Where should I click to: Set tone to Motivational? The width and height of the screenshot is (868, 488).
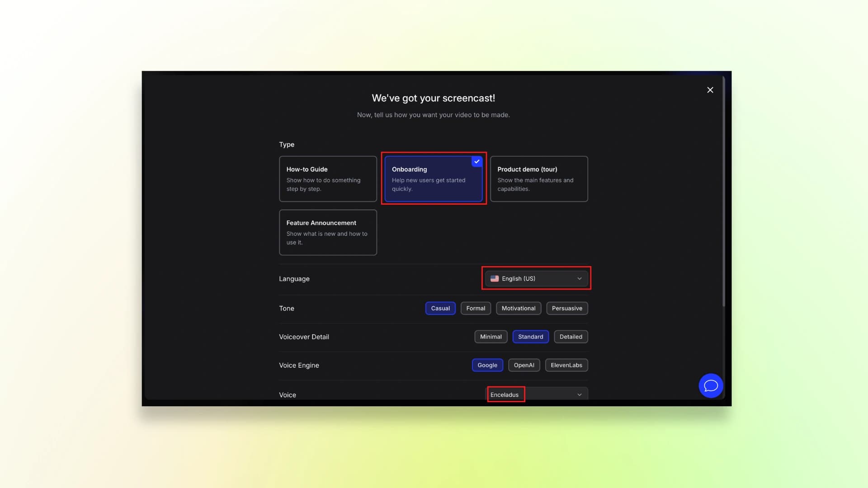coord(518,308)
